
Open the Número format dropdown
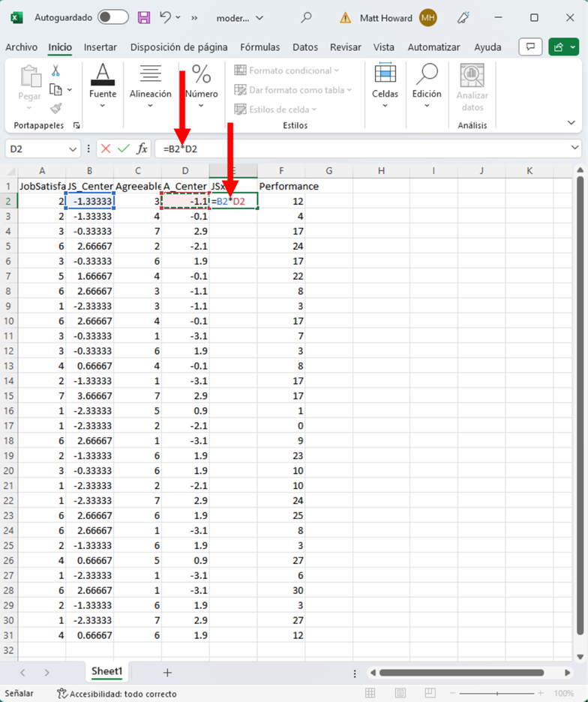point(201,87)
